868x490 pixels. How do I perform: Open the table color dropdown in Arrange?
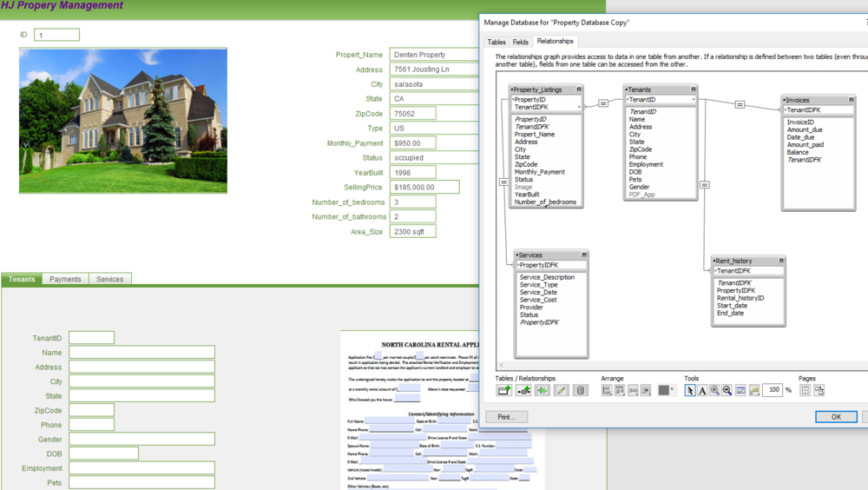coord(666,391)
